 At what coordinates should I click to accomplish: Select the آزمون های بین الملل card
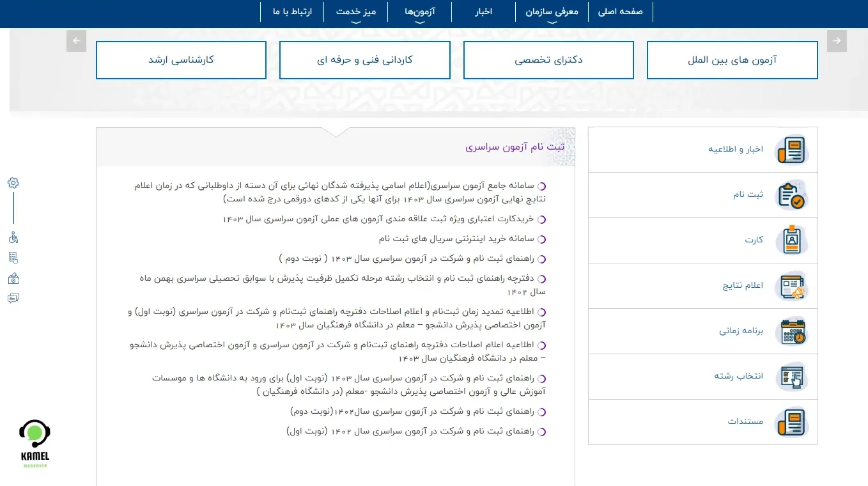[732, 60]
